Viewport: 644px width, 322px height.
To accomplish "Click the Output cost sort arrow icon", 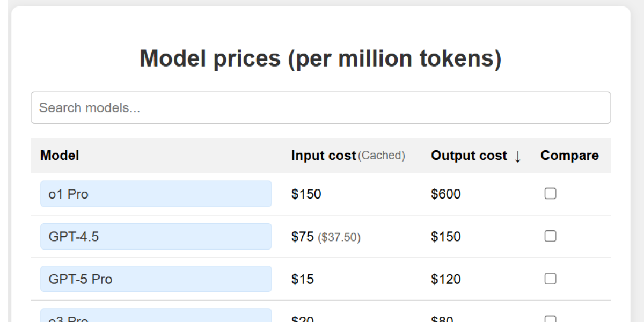I will click(x=518, y=156).
